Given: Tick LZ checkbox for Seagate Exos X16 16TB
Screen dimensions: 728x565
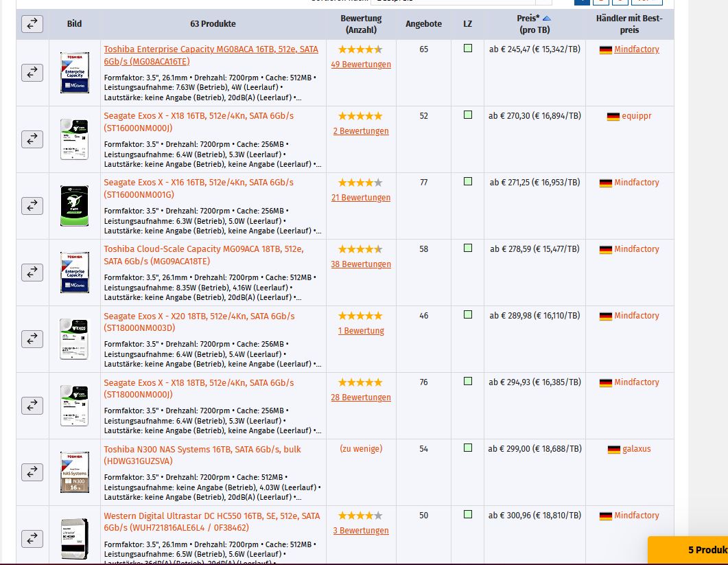Looking at the screenshot, I should coord(468,181).
